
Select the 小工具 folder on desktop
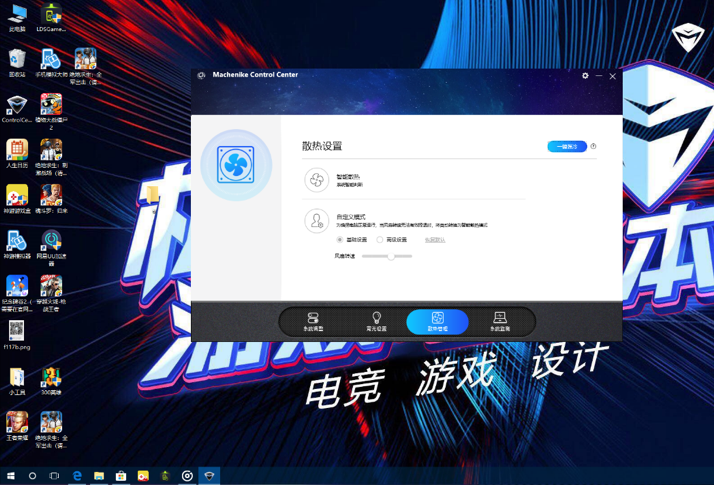click(17, 381)
